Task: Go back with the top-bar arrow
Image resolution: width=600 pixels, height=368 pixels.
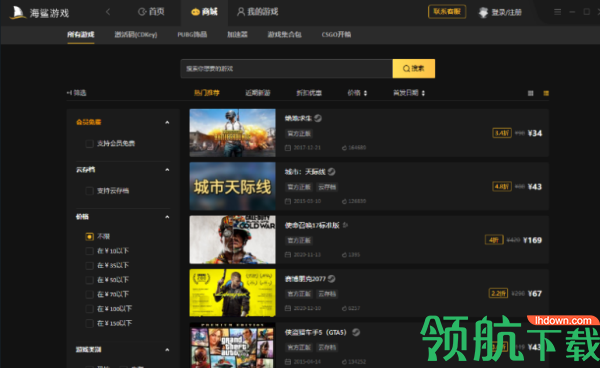Action: coord(108,12)
